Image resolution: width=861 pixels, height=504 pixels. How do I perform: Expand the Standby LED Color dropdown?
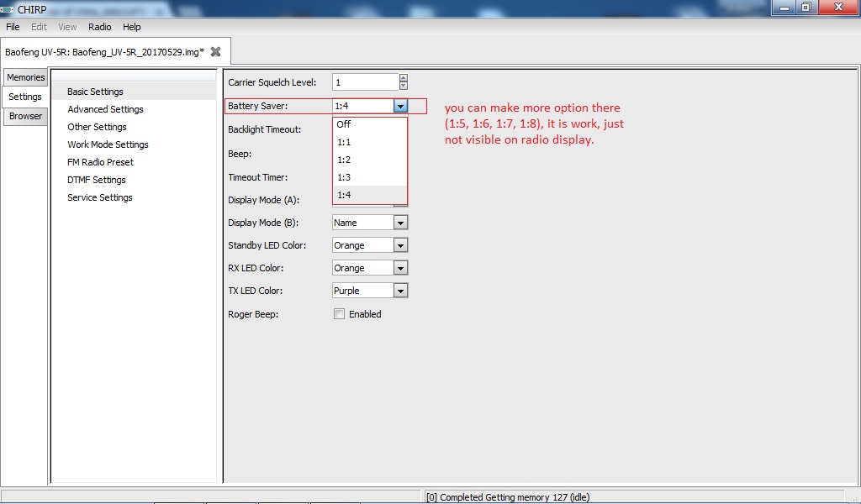(x=401, y=245)
